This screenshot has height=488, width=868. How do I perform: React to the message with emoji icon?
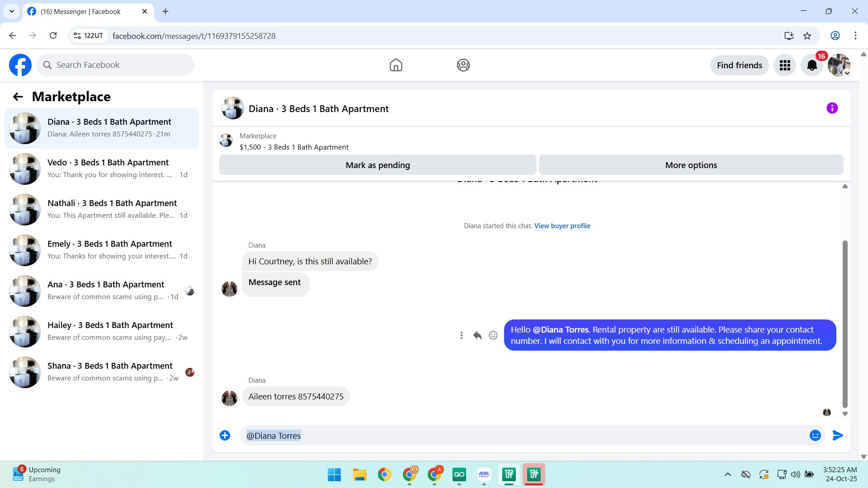pyautogui.click(x=493, y=335)
